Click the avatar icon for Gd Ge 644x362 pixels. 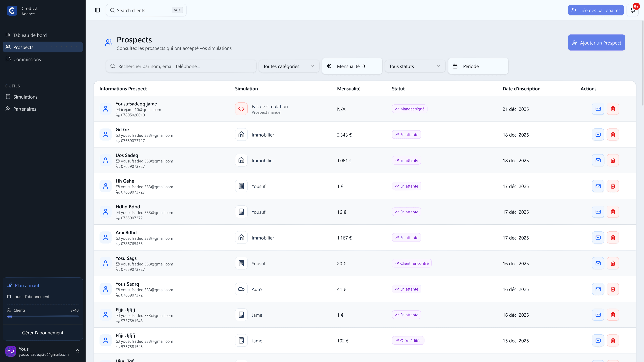click(x=105, y=135)
